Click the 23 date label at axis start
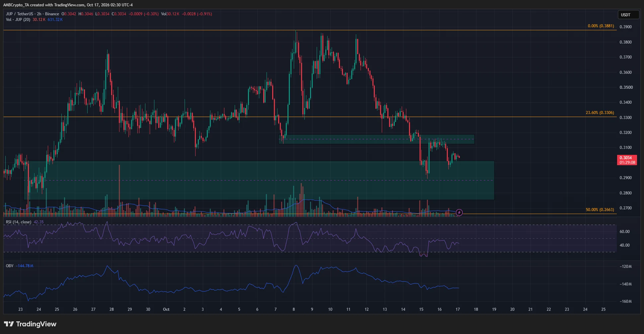 coord(21,309)
